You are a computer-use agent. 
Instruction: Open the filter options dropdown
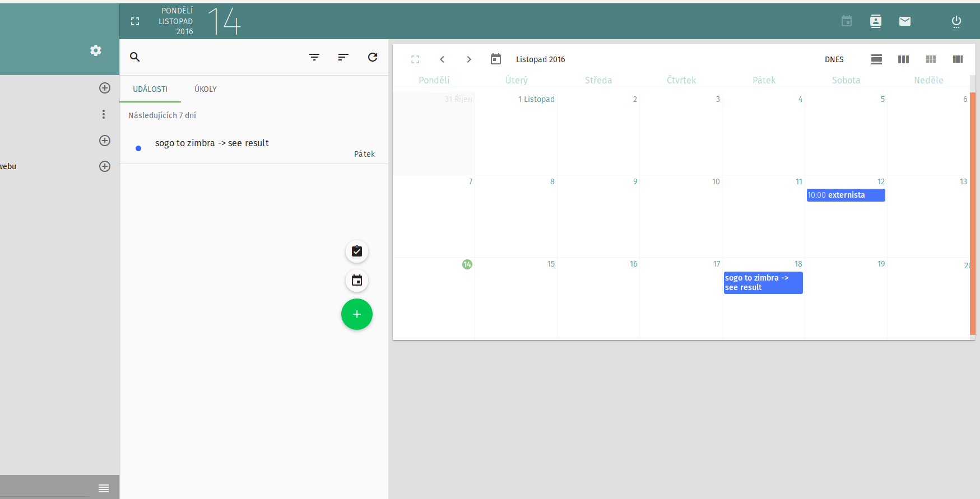pos(314,57)
